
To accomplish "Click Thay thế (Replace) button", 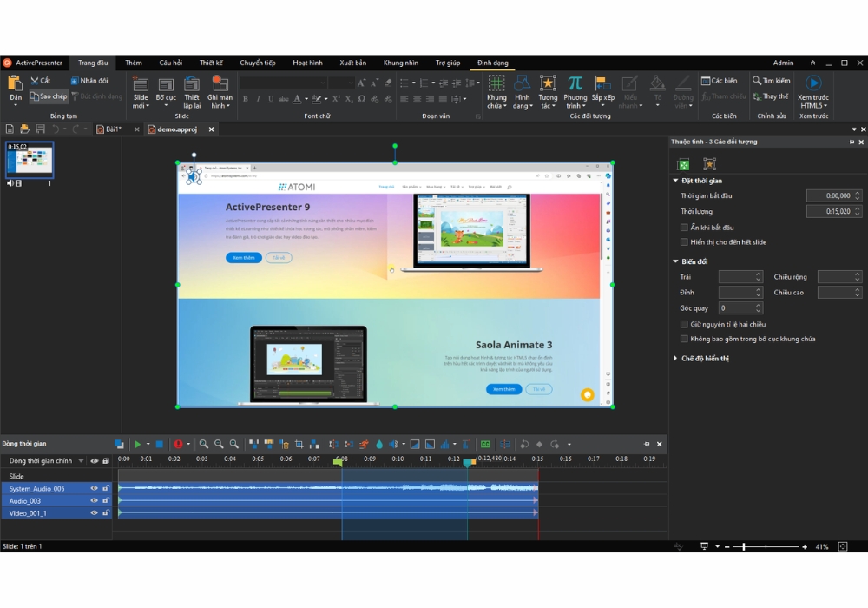I will 770,96.
